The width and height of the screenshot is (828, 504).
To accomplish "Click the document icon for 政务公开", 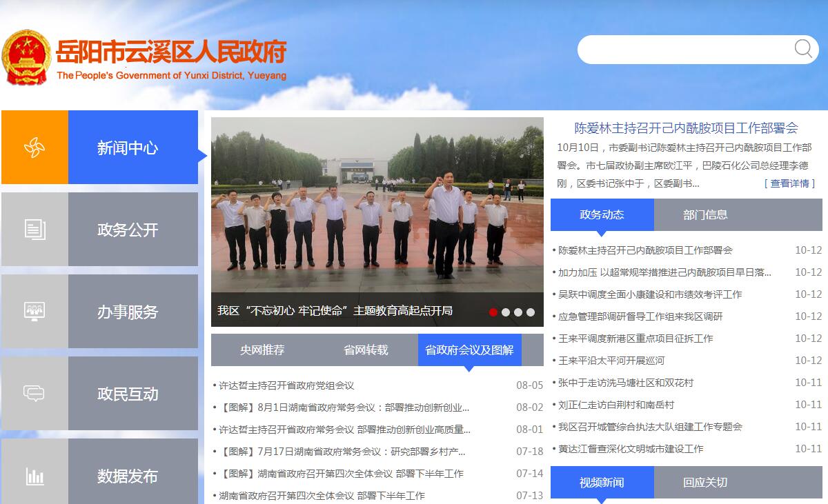I will pyautogui.click(x=34, y=230).
